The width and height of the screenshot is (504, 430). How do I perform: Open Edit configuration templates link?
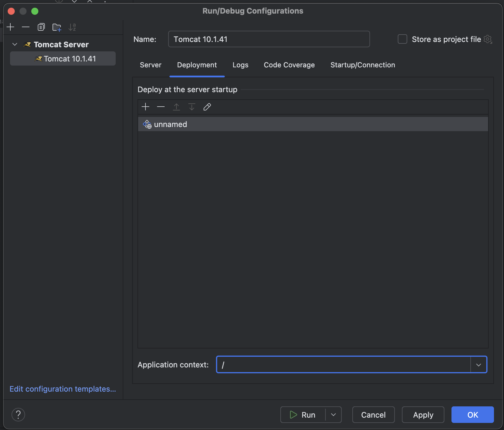pyautogui.click(x=63, y=389)
